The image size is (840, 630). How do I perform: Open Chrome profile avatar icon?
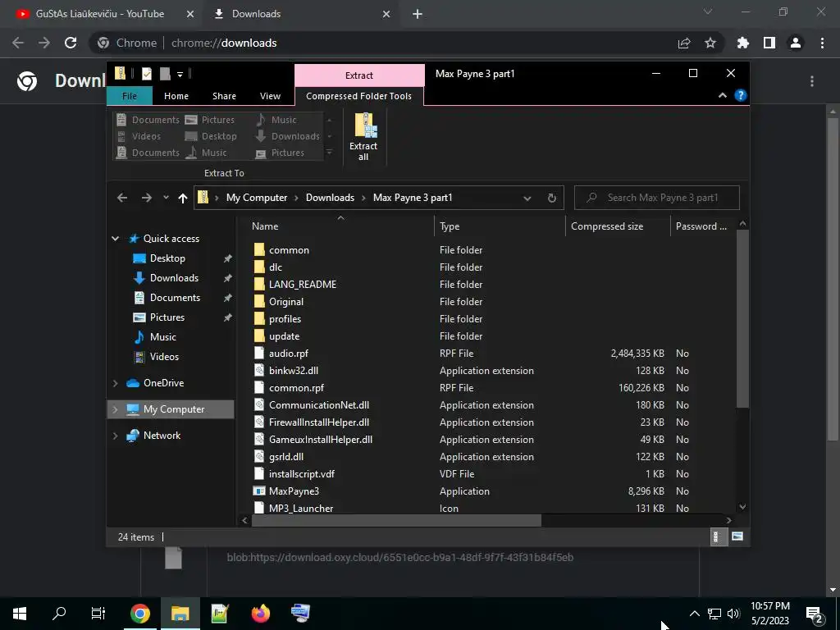796,43
